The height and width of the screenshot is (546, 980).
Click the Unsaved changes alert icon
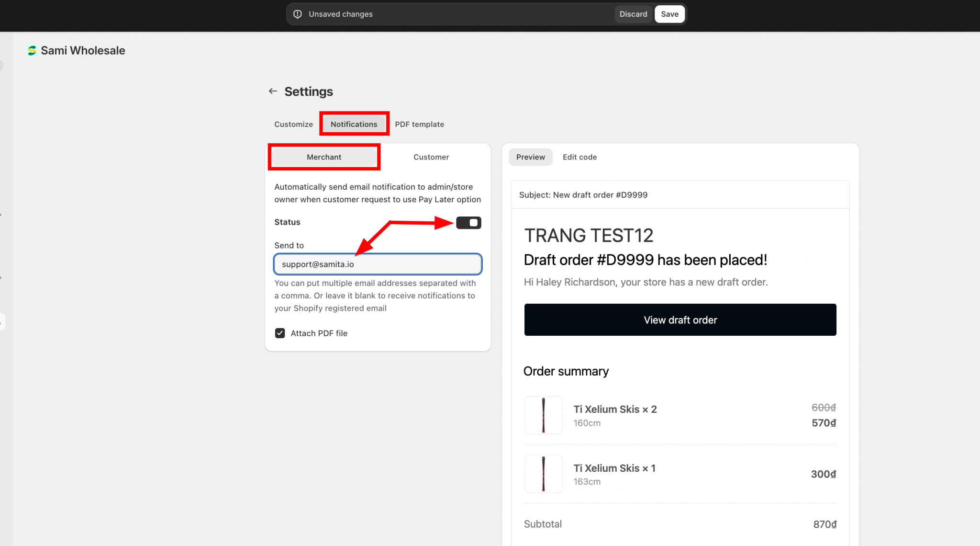click(297, 14)
